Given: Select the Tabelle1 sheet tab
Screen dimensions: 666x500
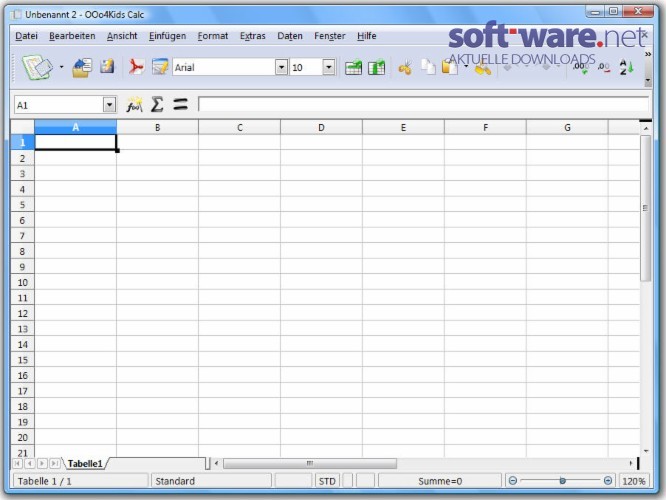Looking at the screenshot, I should pyautogui.click(x=85, y=463).
